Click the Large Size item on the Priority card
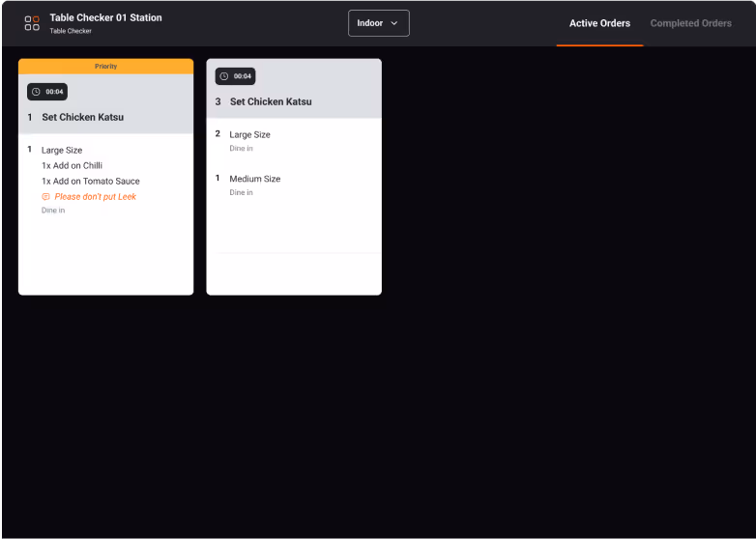Screen dimensions: 756x539 pos(62,151)
